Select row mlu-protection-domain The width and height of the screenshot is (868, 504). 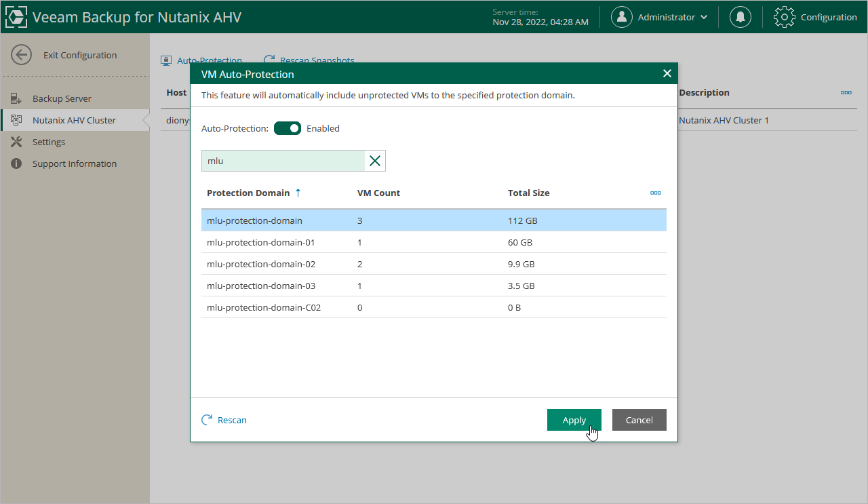pos(434,220)
